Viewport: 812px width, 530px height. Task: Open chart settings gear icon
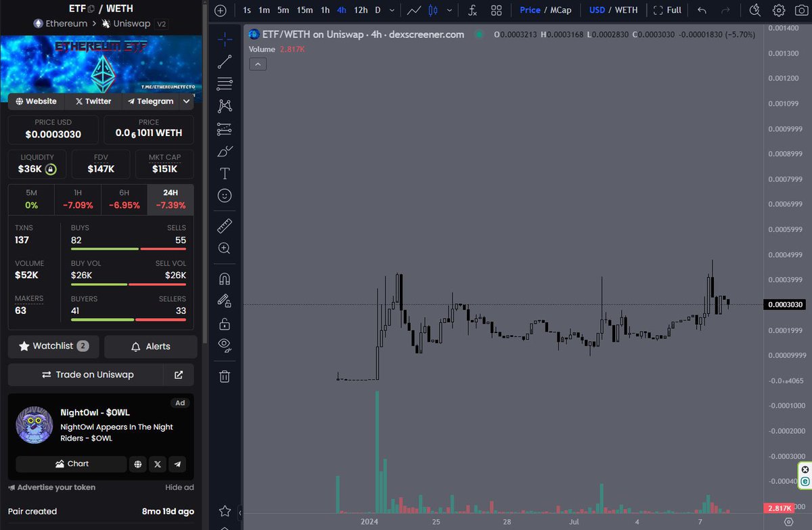(779, 10)
